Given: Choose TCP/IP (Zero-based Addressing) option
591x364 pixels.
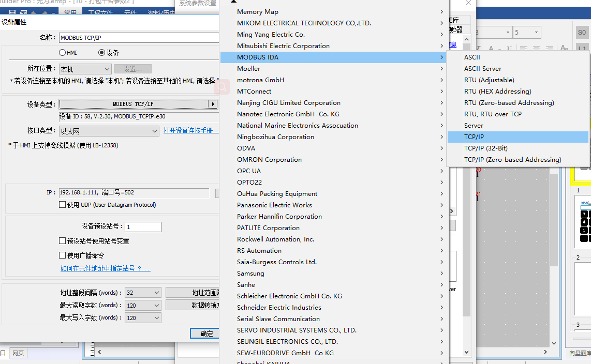Looking at the screenshot, I should (518, 160).
